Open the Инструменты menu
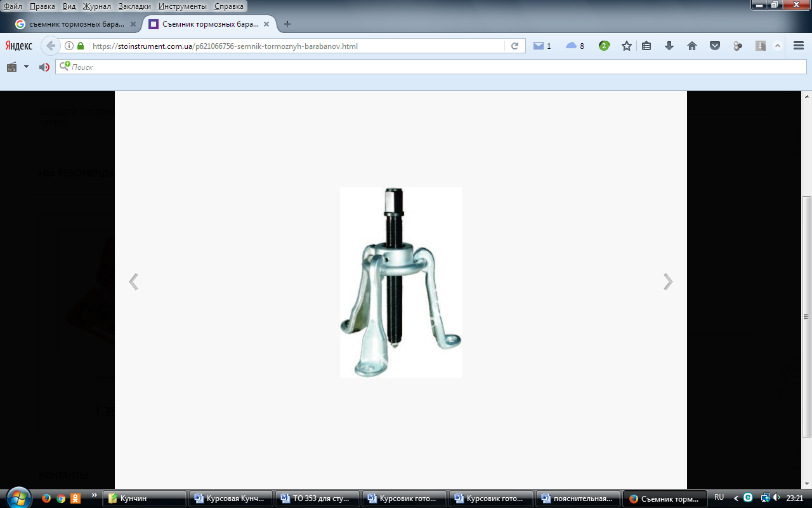 point(183,6)
